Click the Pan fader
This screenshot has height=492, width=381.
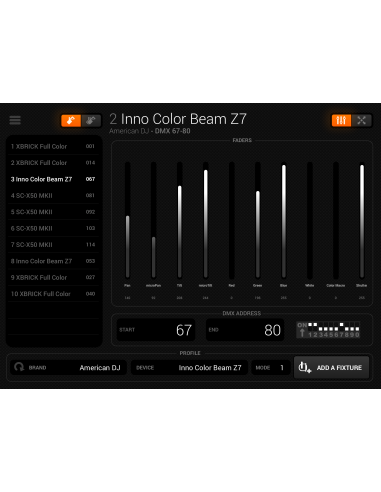click(x=127, y=220)
